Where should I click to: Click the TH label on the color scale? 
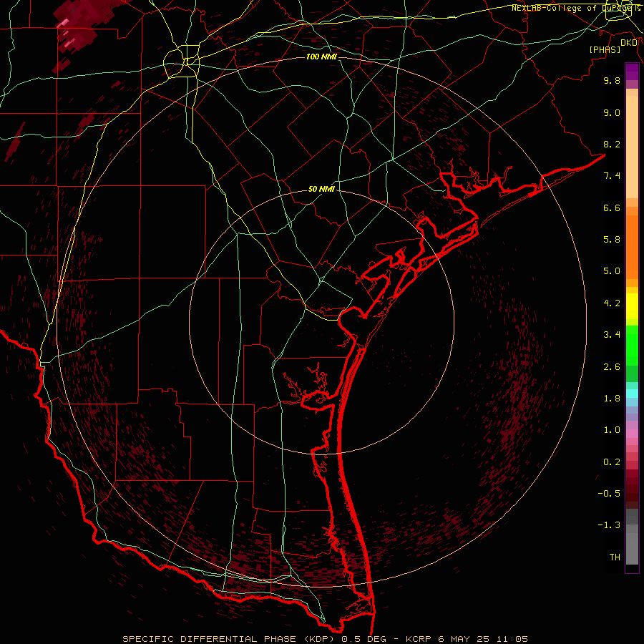[x=615, y=557]
